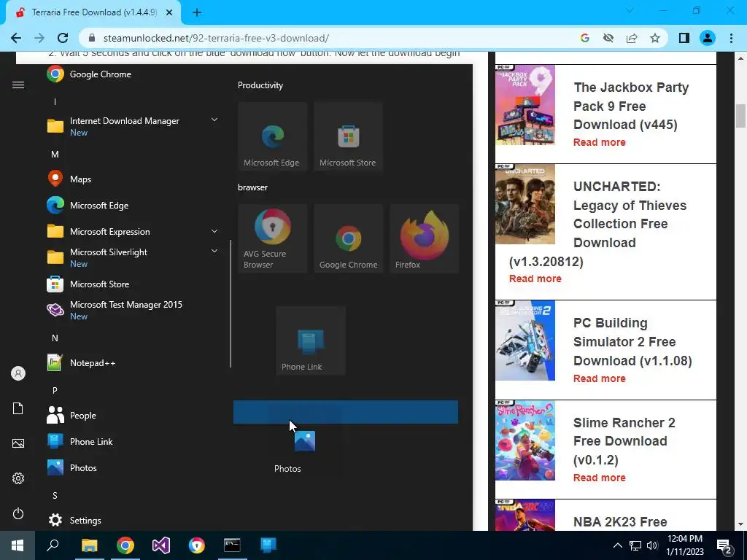Click the Windows Start button on taskbar
This screenshot has width=747, height=560.
[18, 545]
